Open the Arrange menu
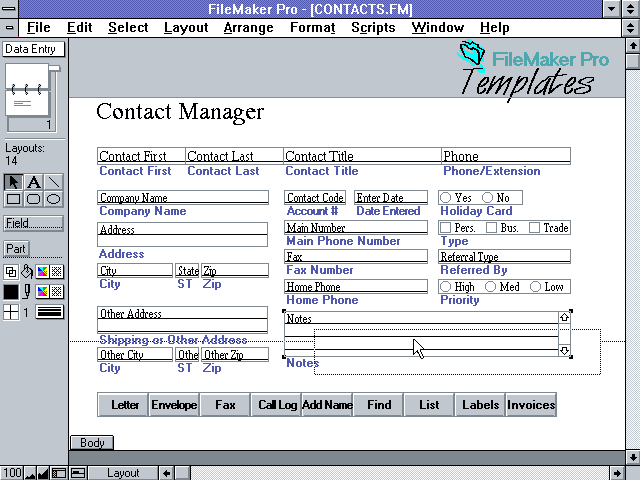The width and height of the screenshot is (640, 480). click(248, 27)
